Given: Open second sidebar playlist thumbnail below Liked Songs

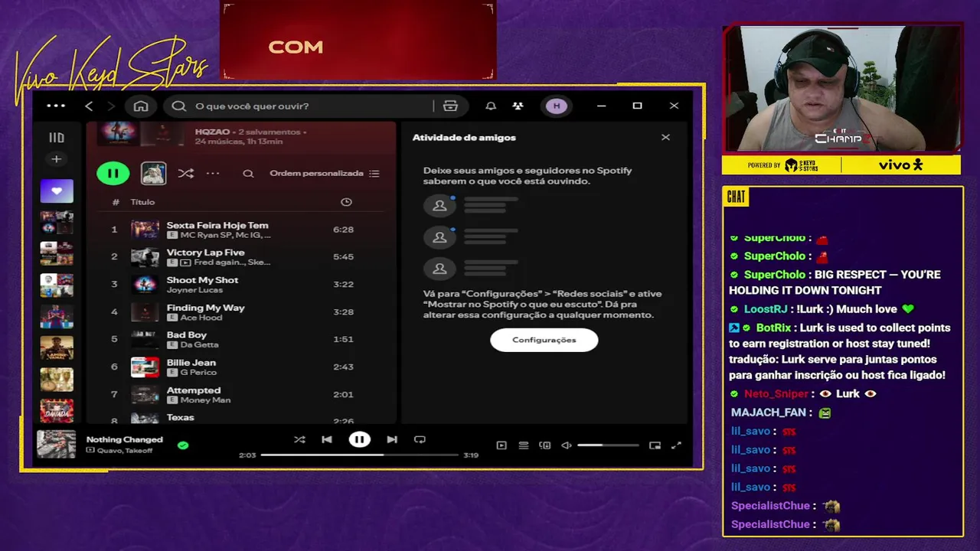Looking at the screenshot, I should [x=57, y=253].
